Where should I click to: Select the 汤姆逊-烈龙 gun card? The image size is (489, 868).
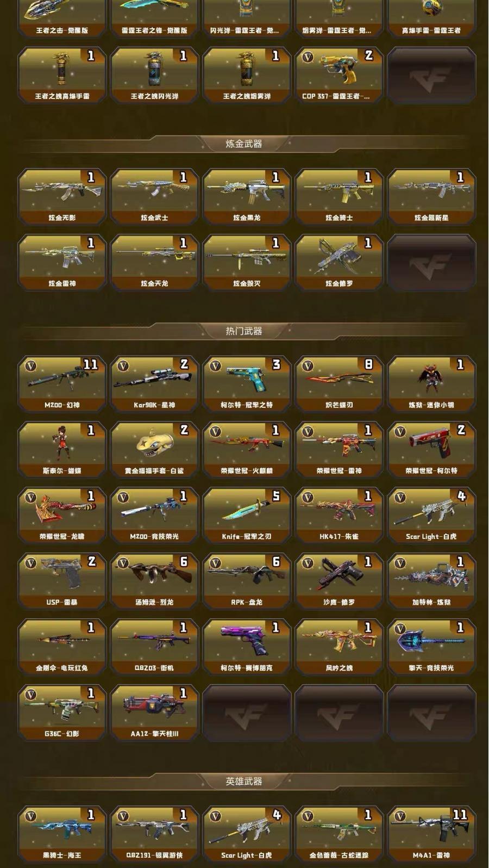[x=154, y=581]
